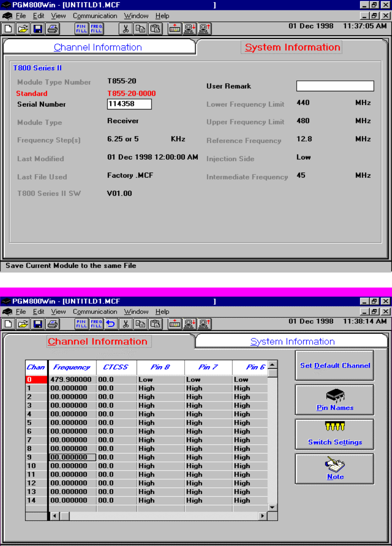Click New file icon in lower window toolbar
Screen dimensions: 392x546
(8, 323)
